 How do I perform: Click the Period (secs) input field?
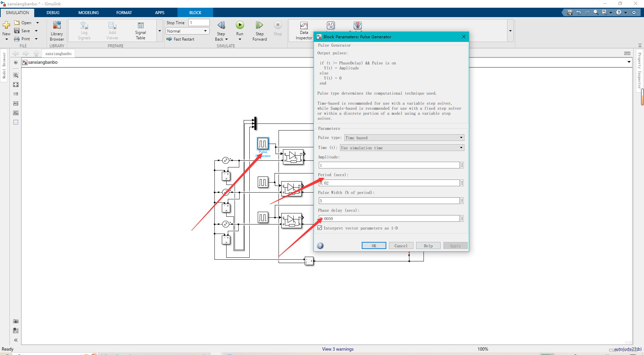pyautogui.click(x=389, y=183)
